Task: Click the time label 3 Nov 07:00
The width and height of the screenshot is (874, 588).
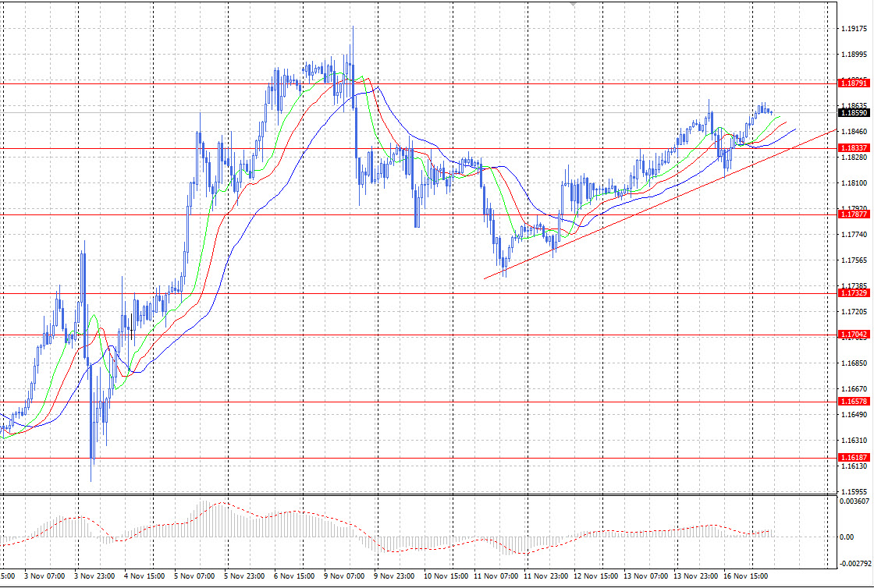Action: 45,576
